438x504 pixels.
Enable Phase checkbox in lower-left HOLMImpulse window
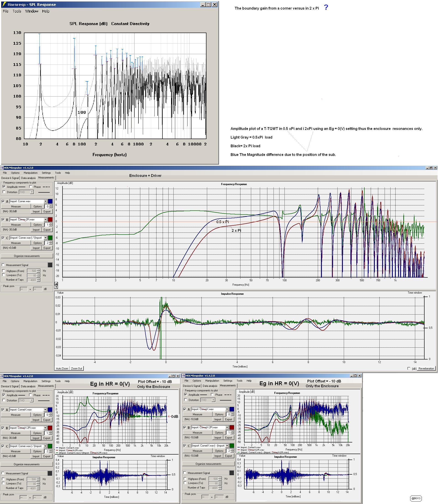[30, 395]
